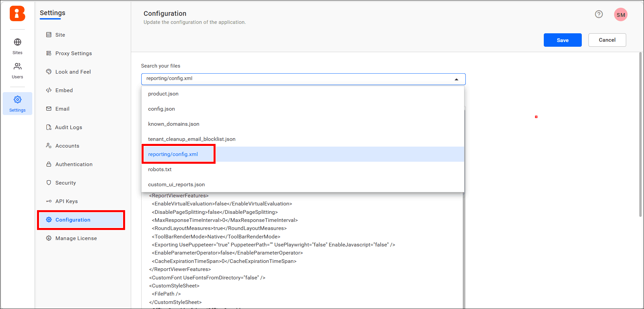
Task: Choose product.json from the file list
Action: tap(163, 93)
